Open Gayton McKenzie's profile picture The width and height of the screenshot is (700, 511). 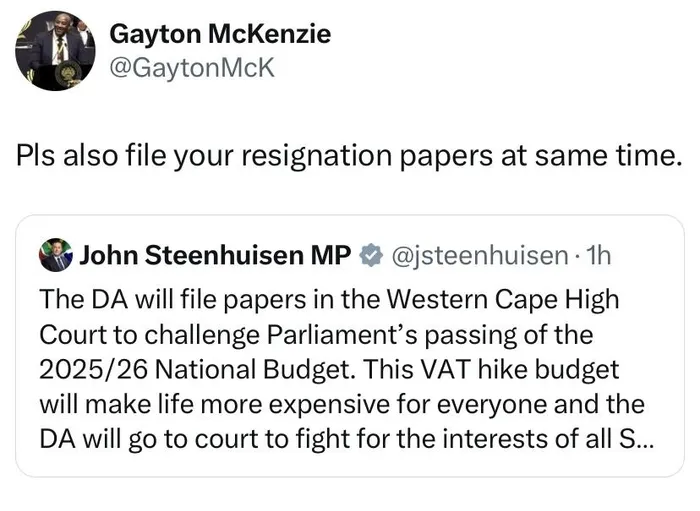click(x=55, y=51)
